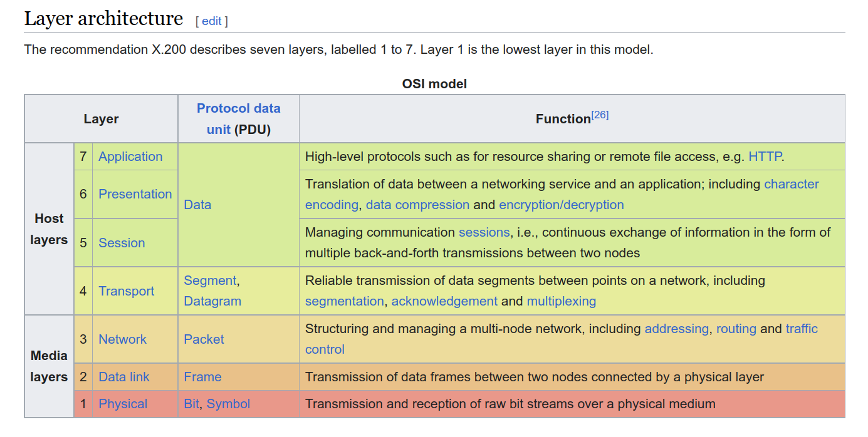The height and width of the screenshot is (437, 868).
Task: Click the edit link beside Layer architecture
Action: point(211,21)
